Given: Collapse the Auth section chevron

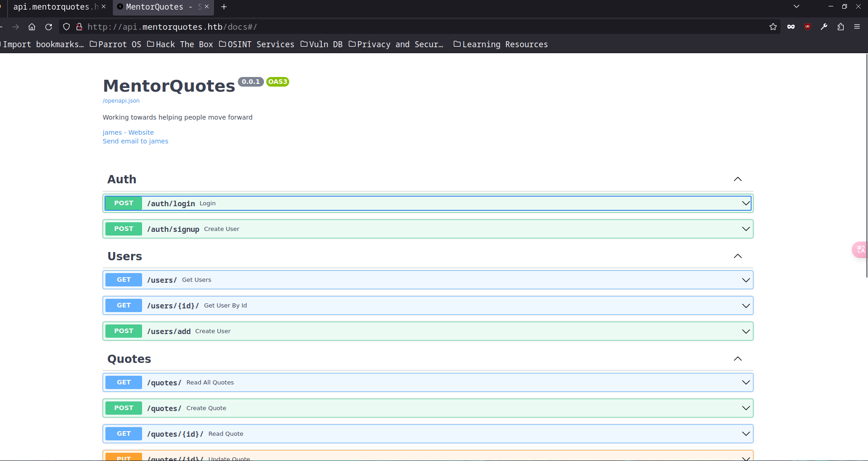Looking at the screenshot, I should [x=738, y=179].
